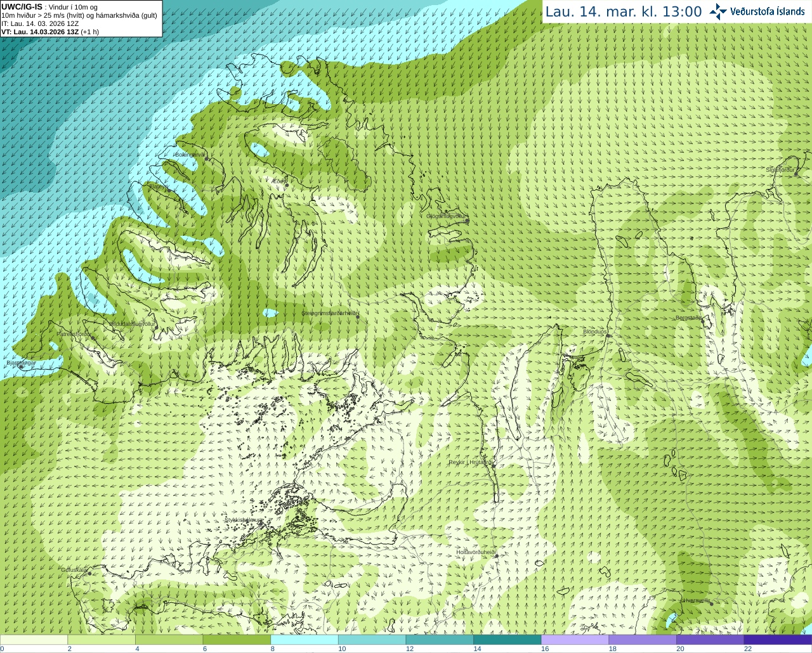Viewport: 812px width, 653px height.
Task: Select the line about 10m hviður > 25 m/s
Action: 79,15
